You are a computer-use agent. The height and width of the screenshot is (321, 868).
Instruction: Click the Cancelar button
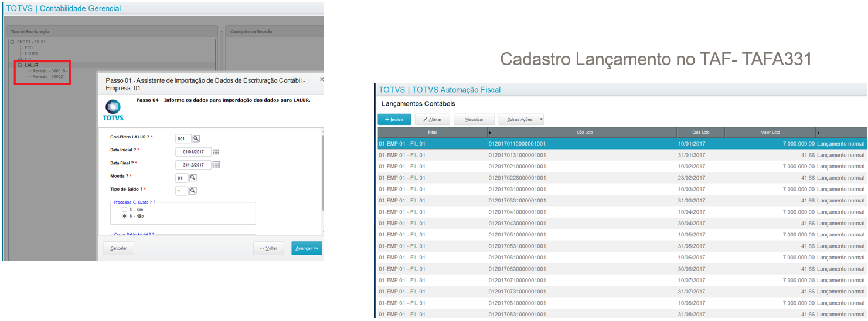tap(119, 248)
